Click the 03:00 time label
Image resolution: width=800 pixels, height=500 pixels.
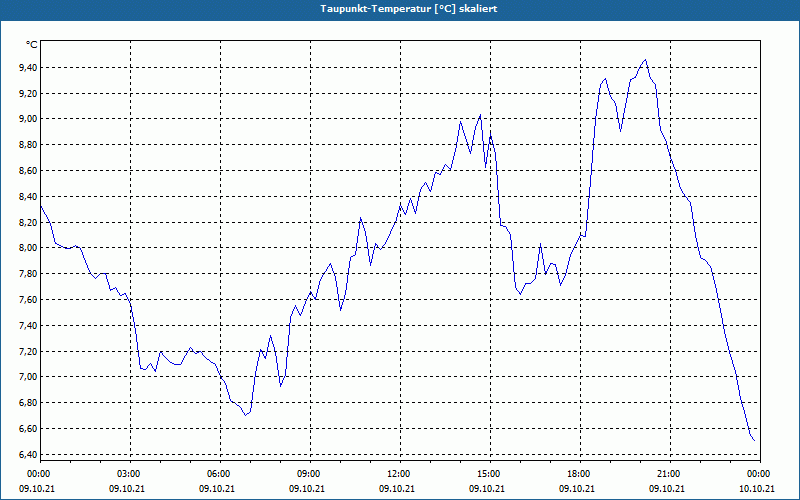(131, 474)
